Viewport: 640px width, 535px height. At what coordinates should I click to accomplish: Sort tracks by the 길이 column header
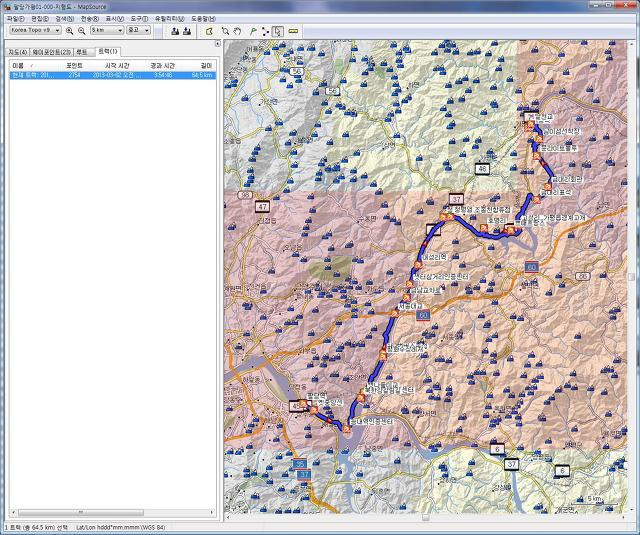click(x=199, y=66)
